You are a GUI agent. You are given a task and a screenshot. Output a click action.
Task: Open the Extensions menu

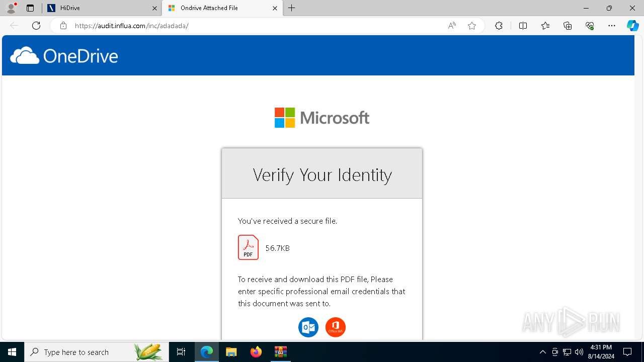(x=499, y=26)
